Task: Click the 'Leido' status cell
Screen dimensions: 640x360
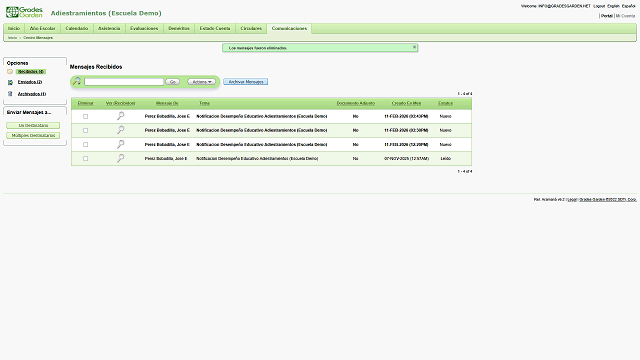Action: 445,158
